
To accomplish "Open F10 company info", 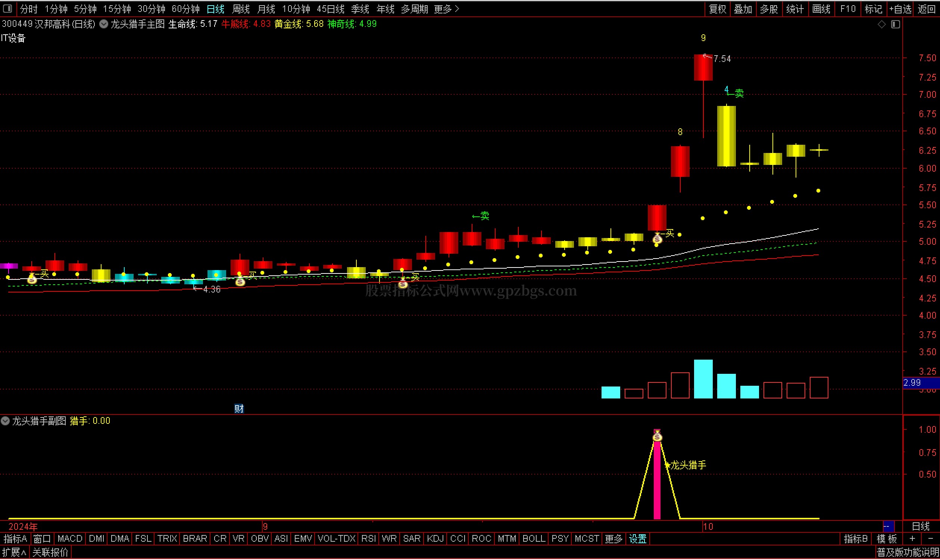I will point(847,9).
